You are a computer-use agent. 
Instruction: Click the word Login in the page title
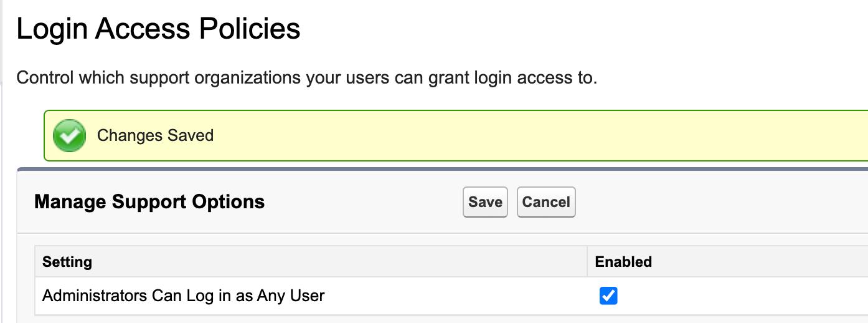pos(49,29)
